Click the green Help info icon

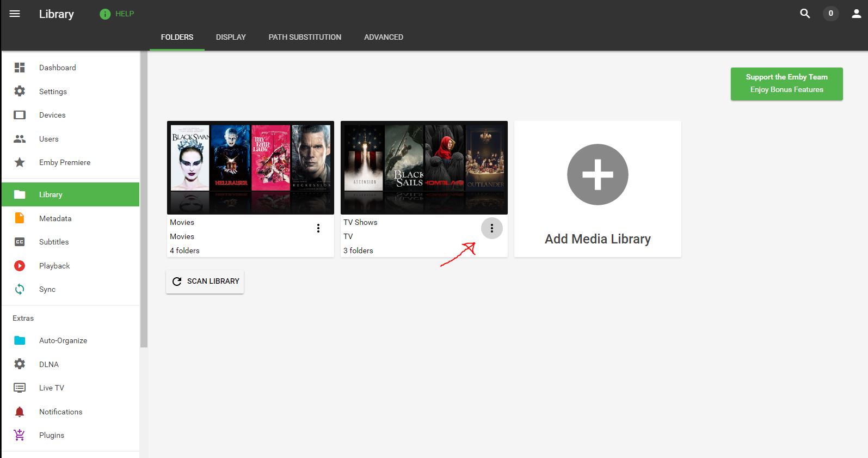pyautogui.click(x=105, y=14)
